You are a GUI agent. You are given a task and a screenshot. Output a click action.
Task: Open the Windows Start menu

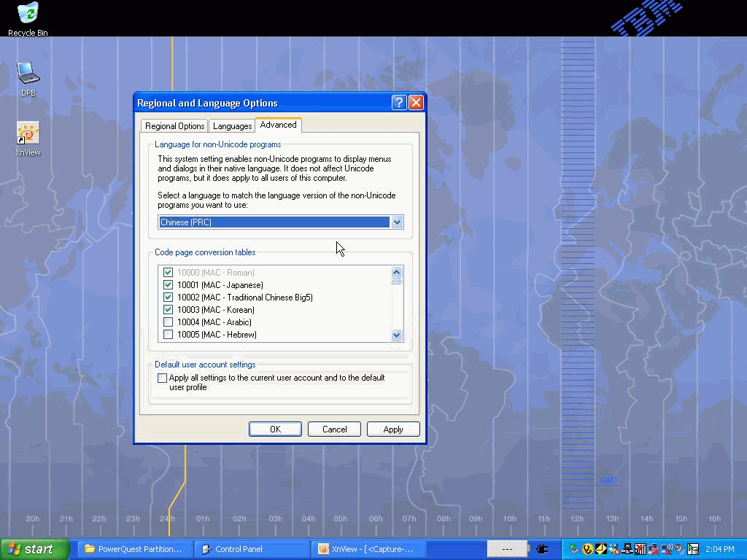coord(34,549)
